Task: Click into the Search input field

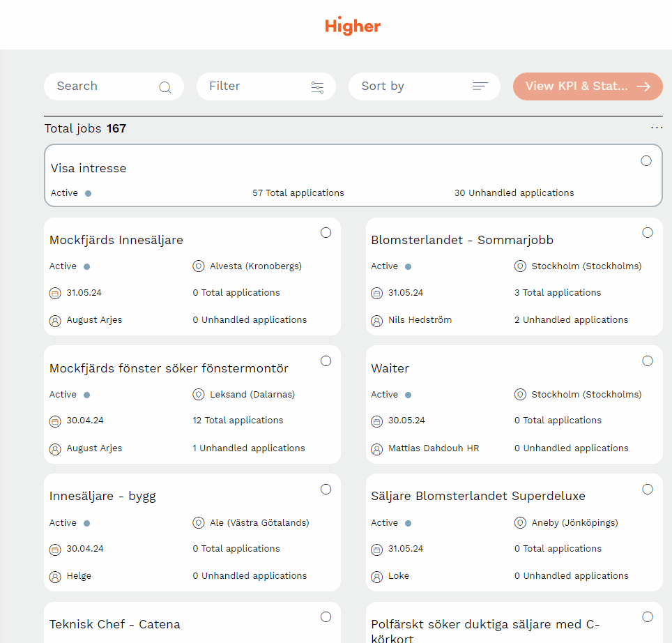Action: (105, 86)
